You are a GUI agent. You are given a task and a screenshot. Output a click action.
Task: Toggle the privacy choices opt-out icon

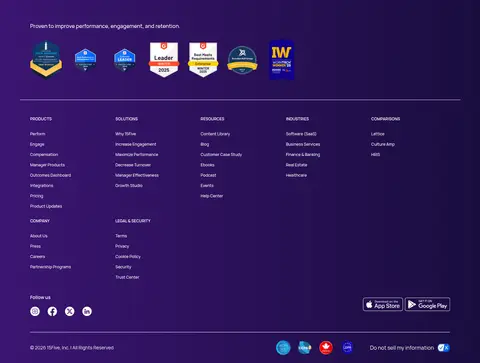pyautogui.click(x=444, y=348)
